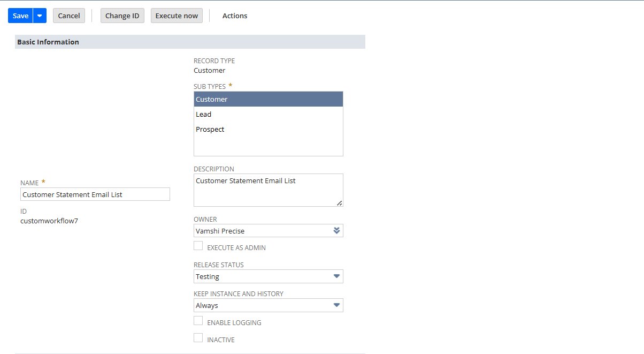Open the Owner record selector chevron
Screen dimensions: 644x354
click(337, 230)
